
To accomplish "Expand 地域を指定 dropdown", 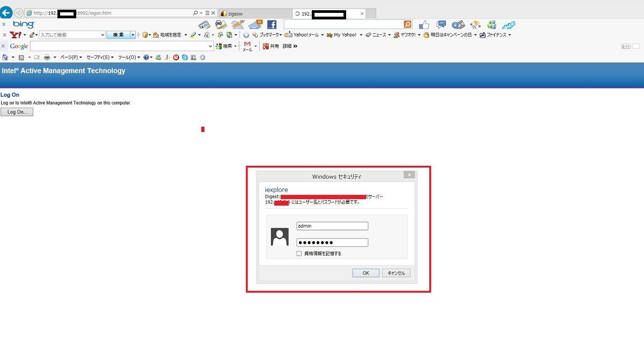I will point(186,35).
